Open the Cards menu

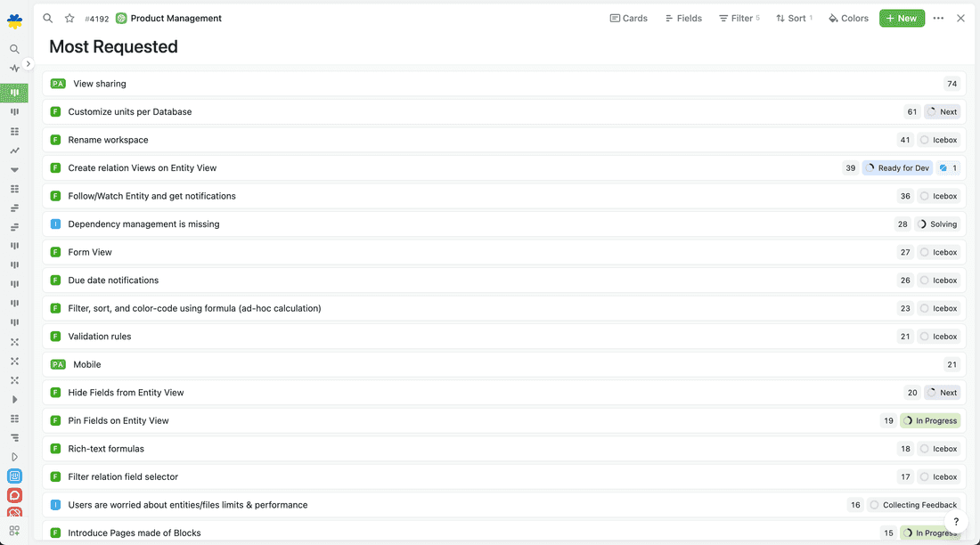[x=629, y=18]
